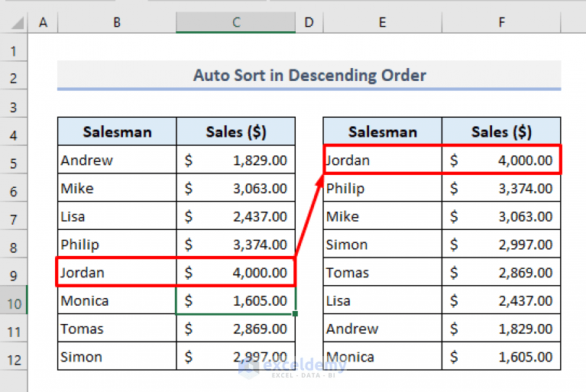The height and width of the screenshot is (392, 586).
Task: Select column D header
Action: (309, 22)
